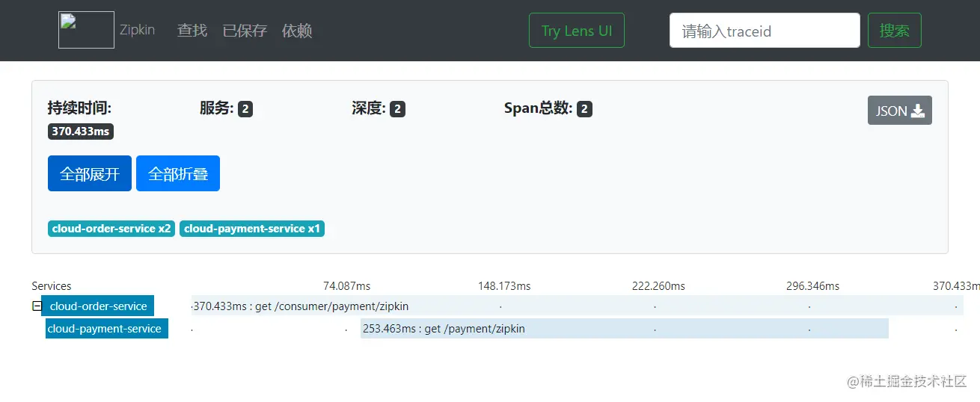Open the get /consumer/payment/zipkin span bar
980x402 pixels.
point(578,306)
